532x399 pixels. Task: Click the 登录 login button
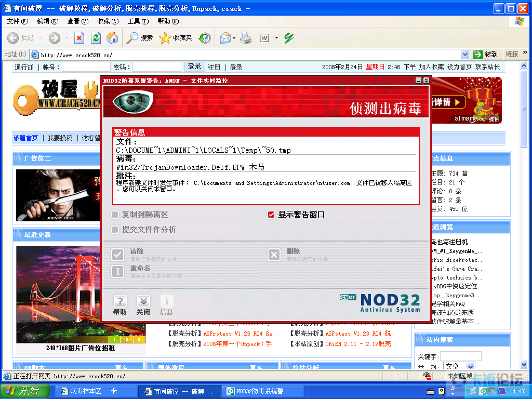pyautogui.click(x=193, y=66)
